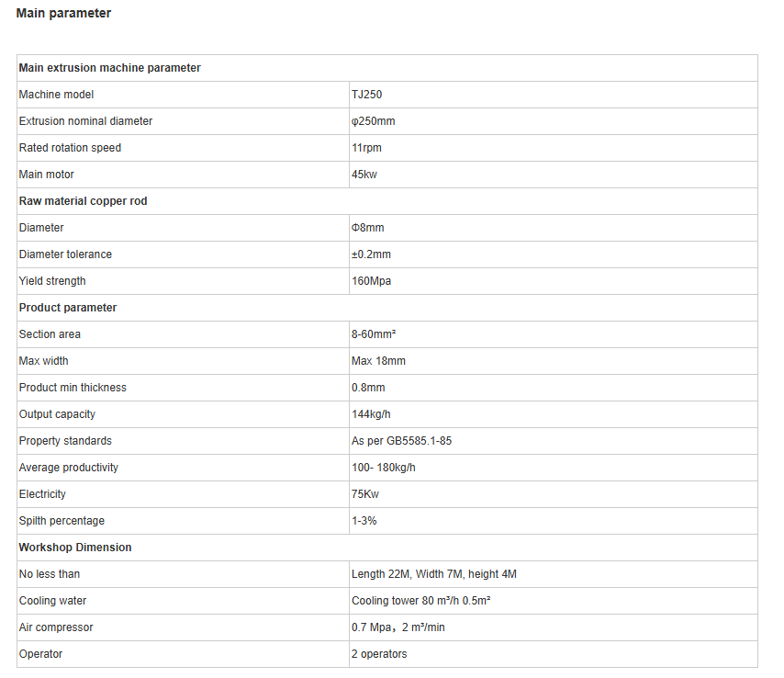Click the TJ250 machine model value

(366, 95)
